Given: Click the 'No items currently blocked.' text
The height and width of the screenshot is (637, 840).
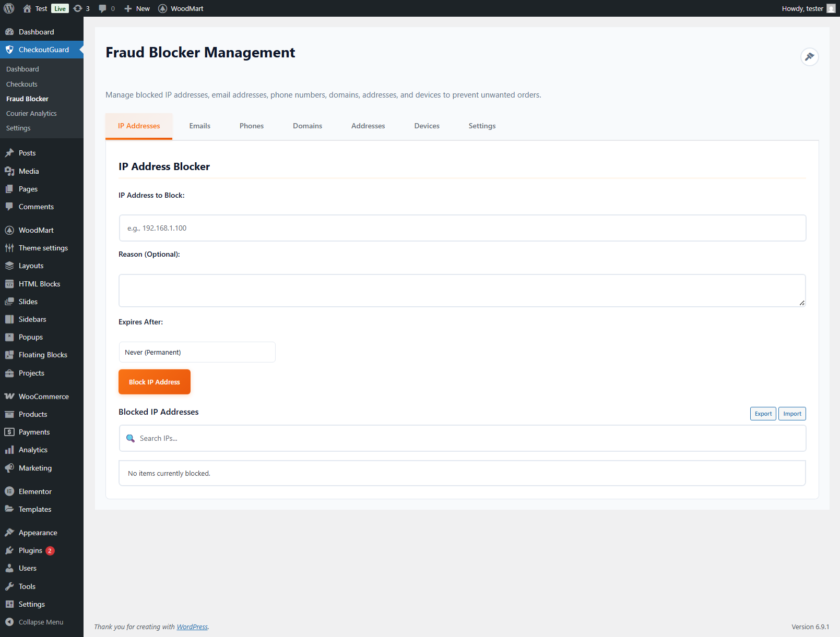Looking at the screenshot, I should tap(169, 474).
